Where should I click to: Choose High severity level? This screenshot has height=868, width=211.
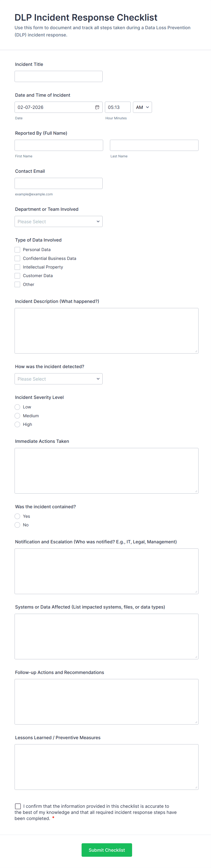pyautogui.click(x=17, y=424)
